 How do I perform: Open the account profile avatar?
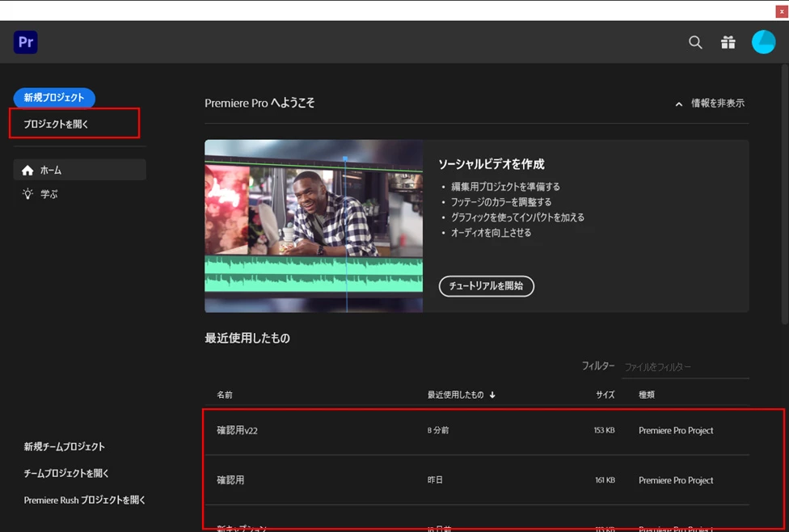(763, 42)
